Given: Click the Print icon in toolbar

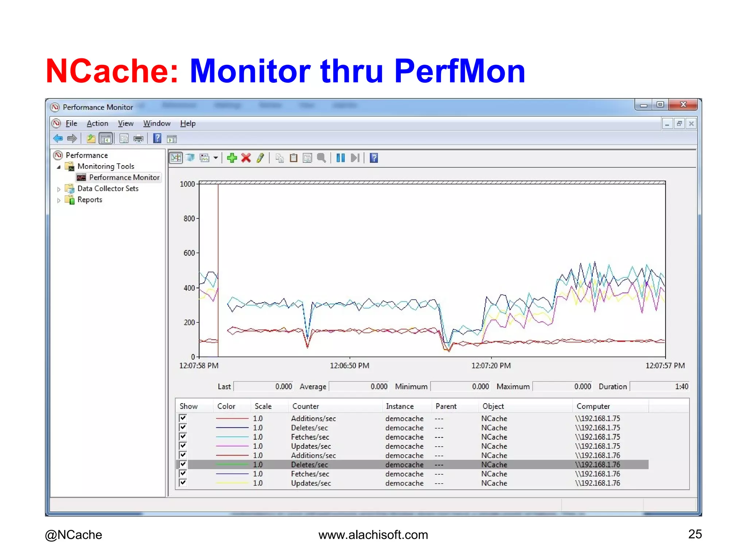Looking at the screenshot, I should 139,139.
